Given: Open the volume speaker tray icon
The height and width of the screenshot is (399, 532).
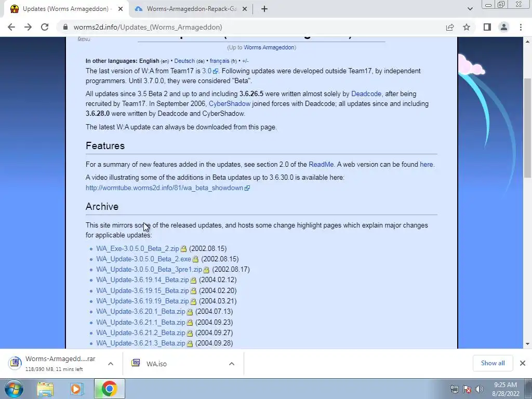Looking at the screenshot, I should (479, 389).
